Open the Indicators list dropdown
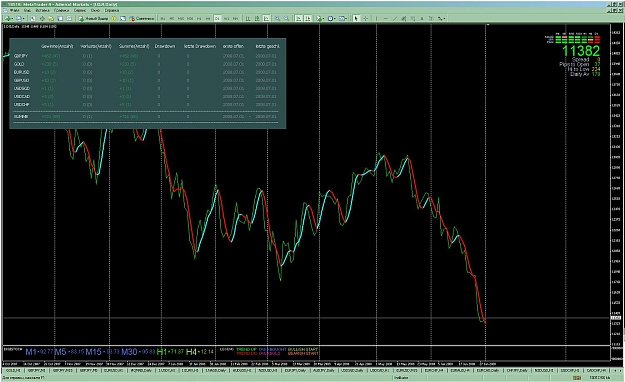This screenshot has width=625, height=382. pyautogui.click(x=320, y=18)
